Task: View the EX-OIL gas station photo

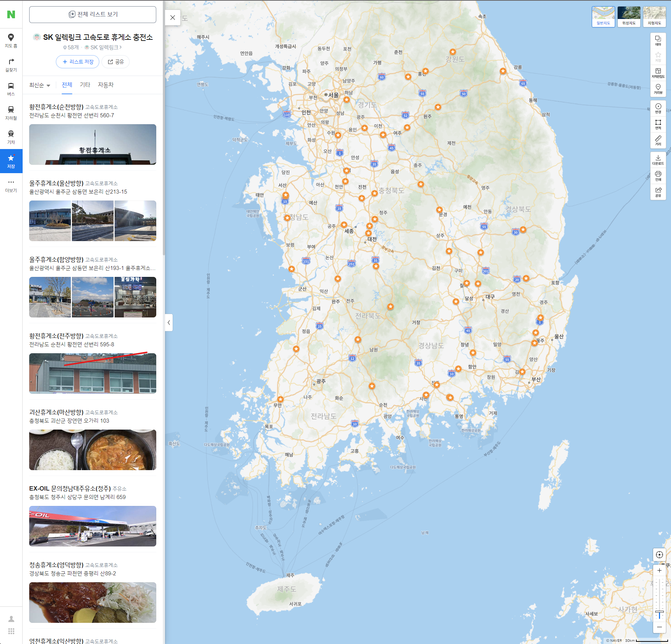Action: 93,526
